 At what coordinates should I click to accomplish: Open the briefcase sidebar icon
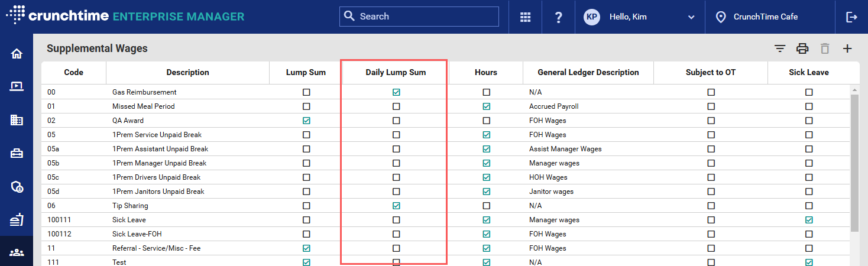[17, 154]
